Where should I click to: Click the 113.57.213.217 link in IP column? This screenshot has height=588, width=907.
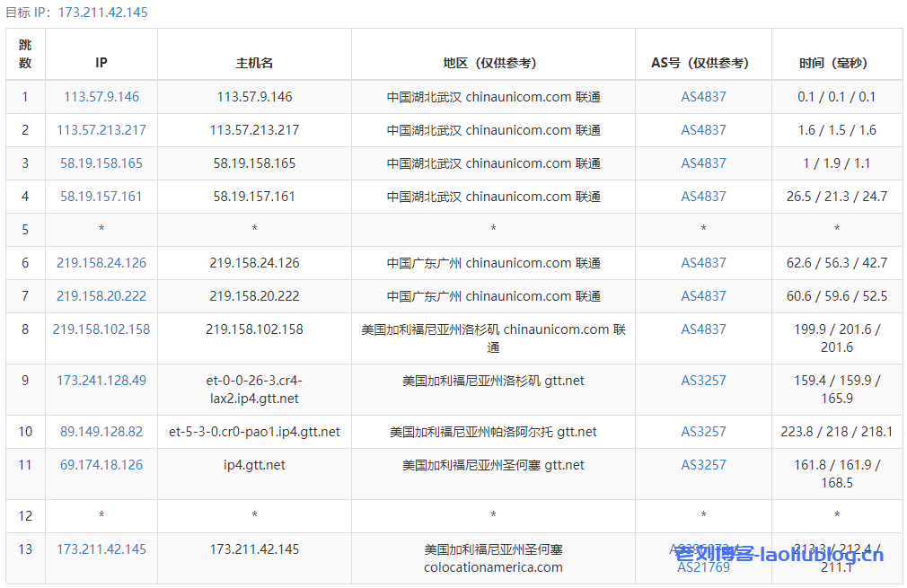pyautogui.click(x=101, y=130)
